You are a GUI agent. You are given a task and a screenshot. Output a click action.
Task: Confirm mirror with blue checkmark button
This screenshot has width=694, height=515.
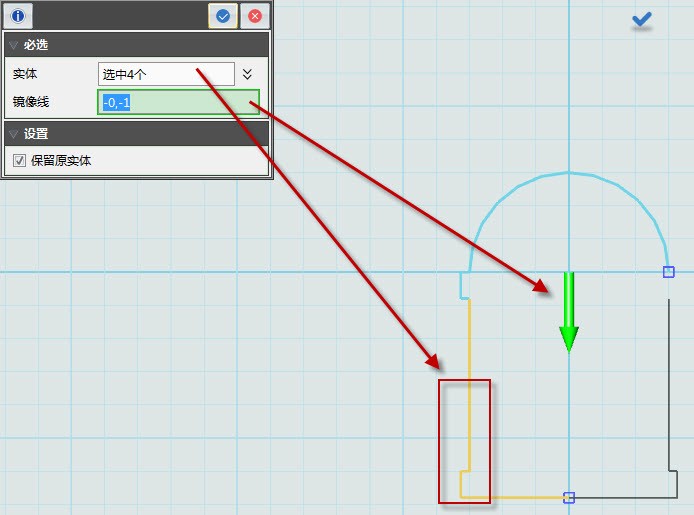[x=223, y=16]
